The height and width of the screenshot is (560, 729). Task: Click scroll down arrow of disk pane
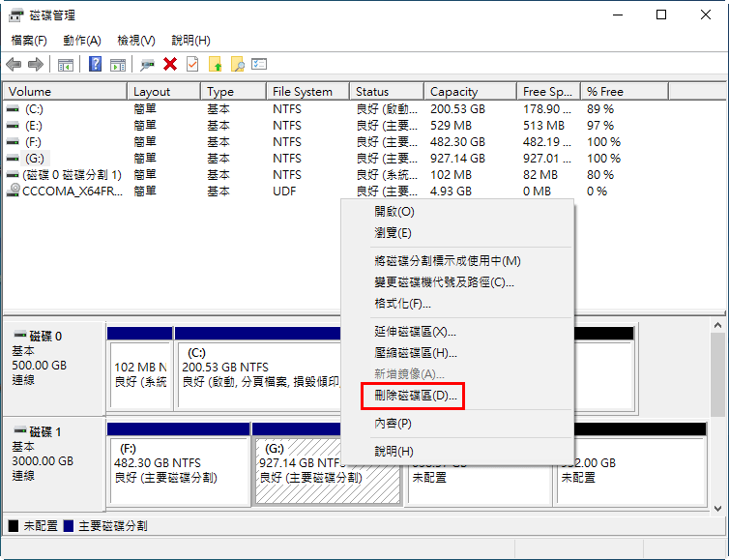click(x=717, y=508)
